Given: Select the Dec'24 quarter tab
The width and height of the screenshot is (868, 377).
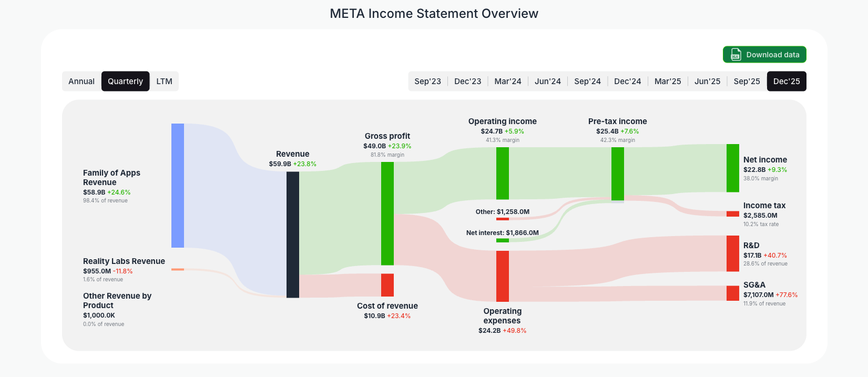Looking at the screenshot, I should click(x=627, y=81).
